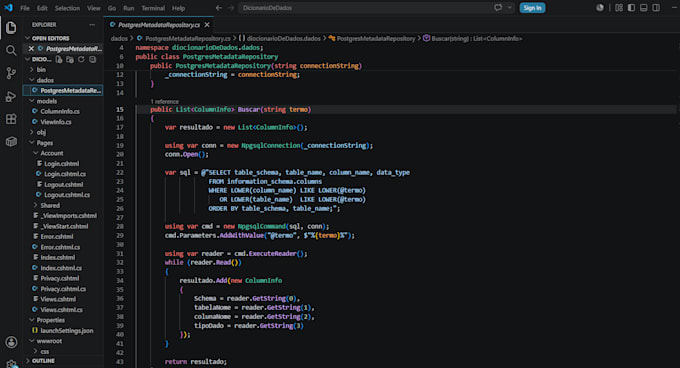Open Views.cshtml.cs file
680x368 pixels.
pos(61,309)
